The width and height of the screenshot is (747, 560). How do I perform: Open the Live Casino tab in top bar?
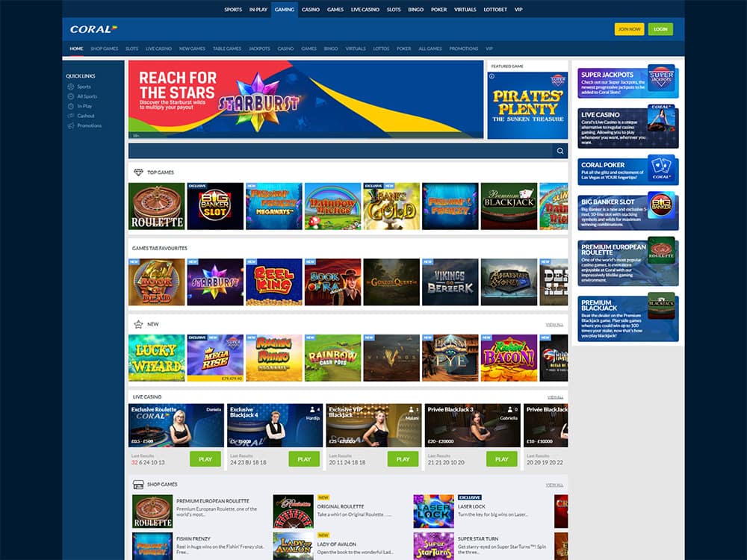(x=365, y=10)
